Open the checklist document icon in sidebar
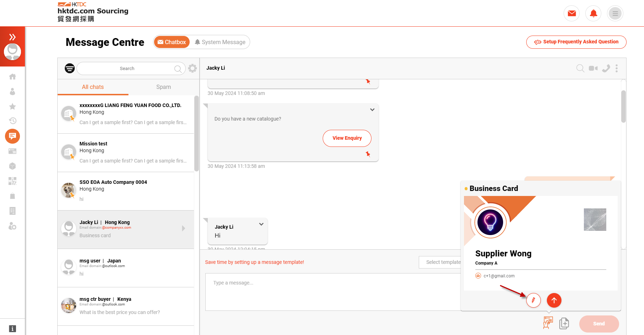644x335 pixels. click(x=12, y=211)
